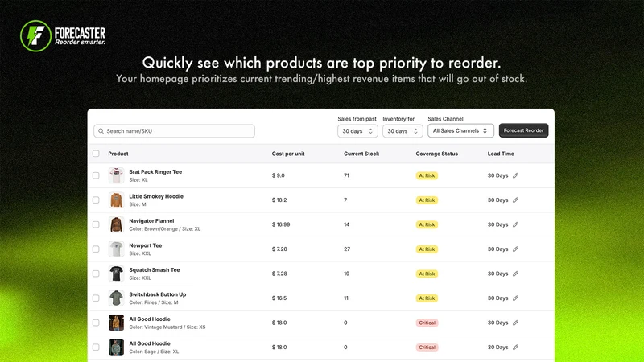
Task: Open the Navigator Flannel name
Action: click(x=151, y=220)
